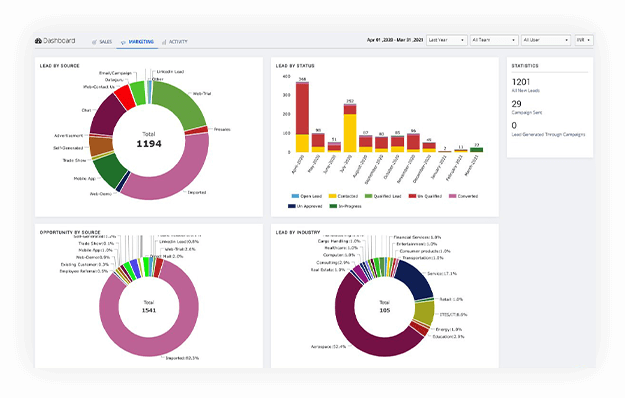Click the Linkedin Lead label in Lead by Source

pyautogui.click(x=170, y=72)
